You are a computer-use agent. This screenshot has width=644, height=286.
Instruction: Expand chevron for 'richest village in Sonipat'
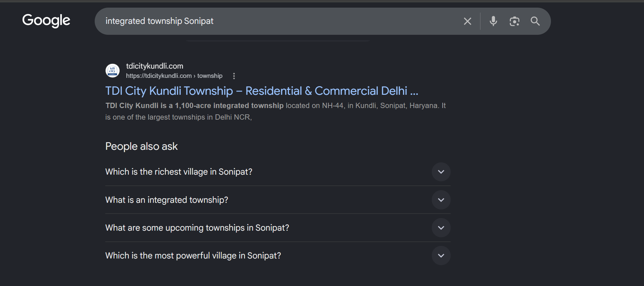441,172
